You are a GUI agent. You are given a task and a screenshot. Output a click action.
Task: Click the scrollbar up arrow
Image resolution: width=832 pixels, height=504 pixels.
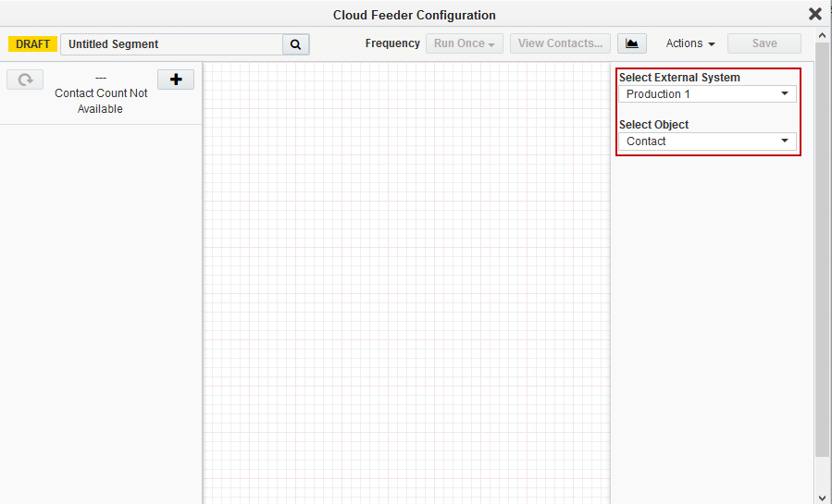(x=822, y=35)
